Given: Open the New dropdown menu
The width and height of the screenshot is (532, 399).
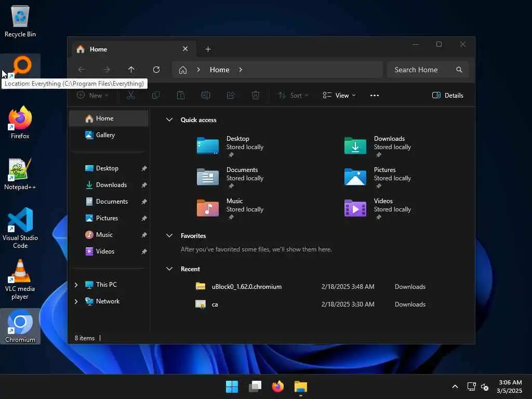Looking at the screenshot, I should coord(92,96).
